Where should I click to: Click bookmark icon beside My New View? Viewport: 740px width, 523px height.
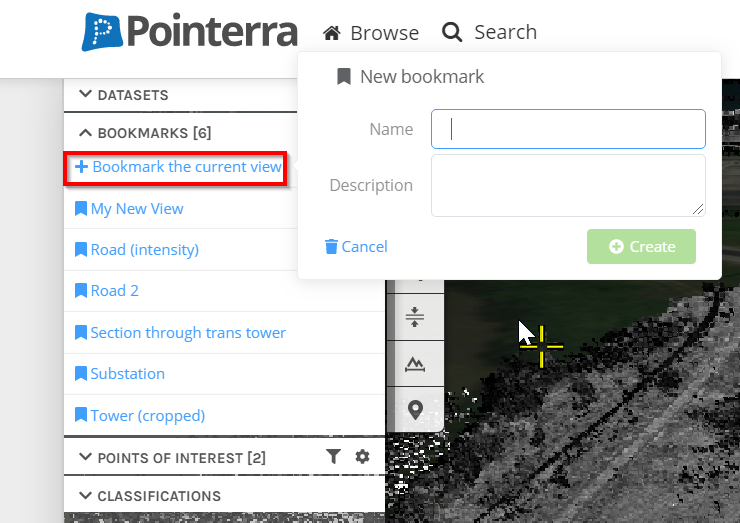click(x=81, y=208)
